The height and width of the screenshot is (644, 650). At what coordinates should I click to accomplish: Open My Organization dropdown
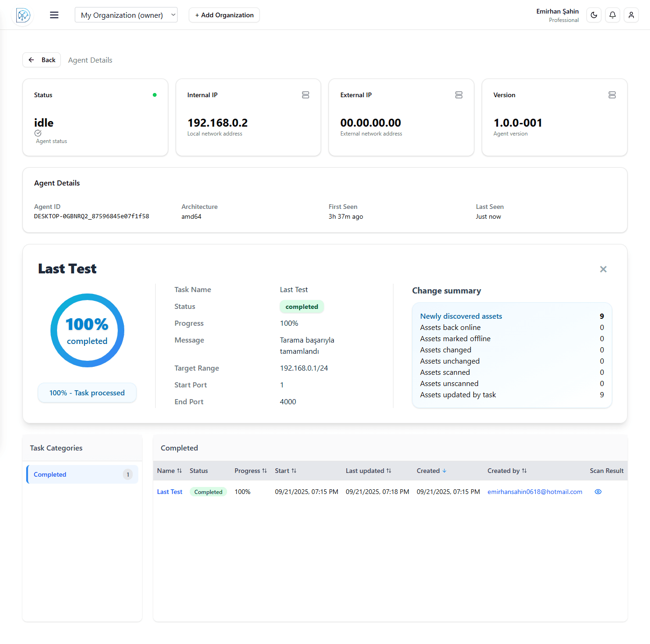pyautogui.click(x=126, y=15)
